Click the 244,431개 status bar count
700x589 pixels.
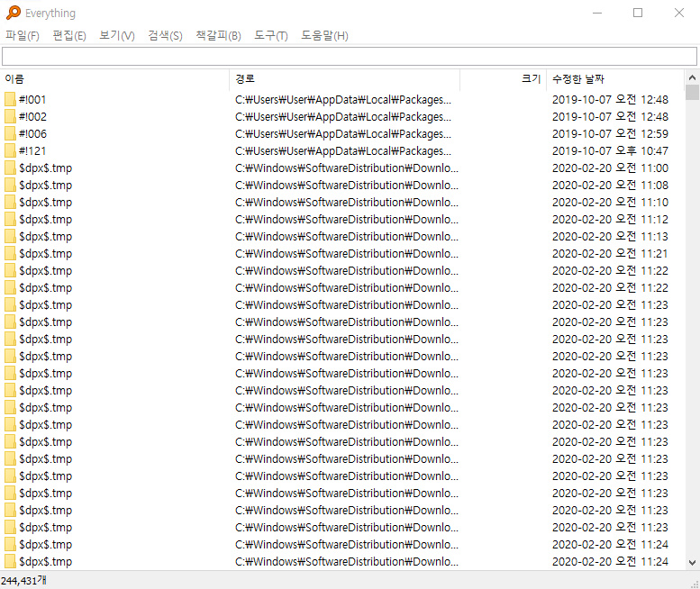23,581
